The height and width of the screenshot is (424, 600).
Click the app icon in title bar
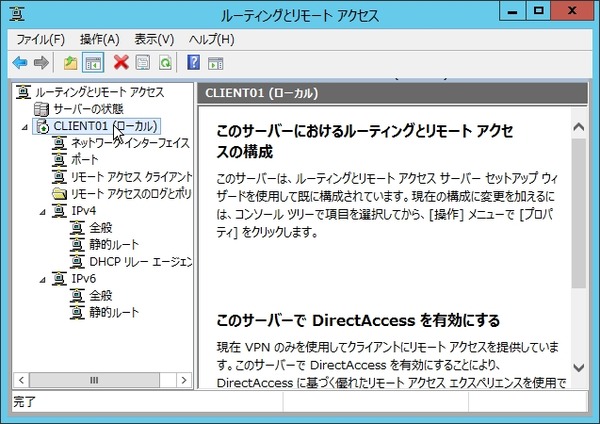pyautogui.click(x=17, y=14)
